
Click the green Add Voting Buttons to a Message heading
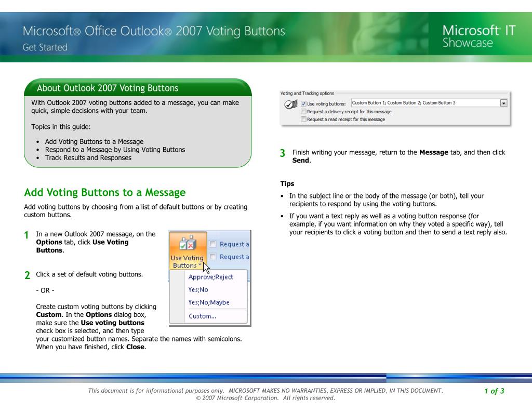point(105,192)
